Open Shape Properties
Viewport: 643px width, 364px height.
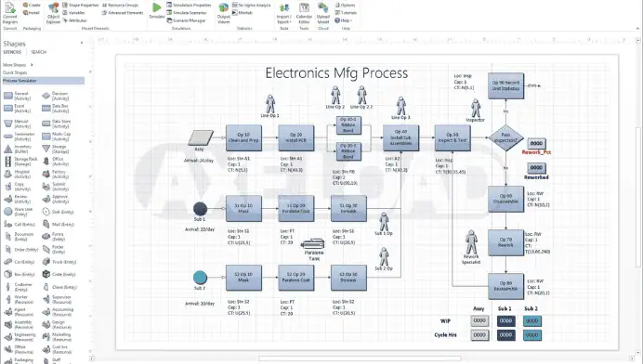coord(80,5)
